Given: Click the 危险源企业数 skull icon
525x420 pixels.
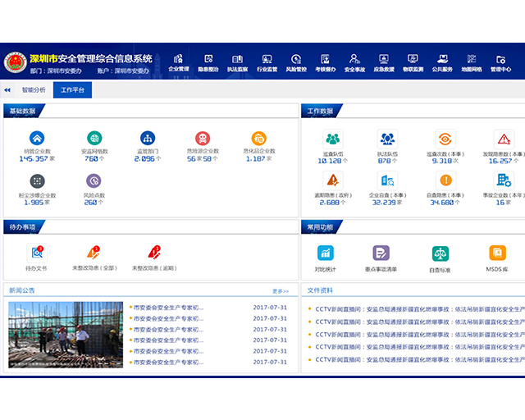Looking at the screenshot, I should 202,139.
